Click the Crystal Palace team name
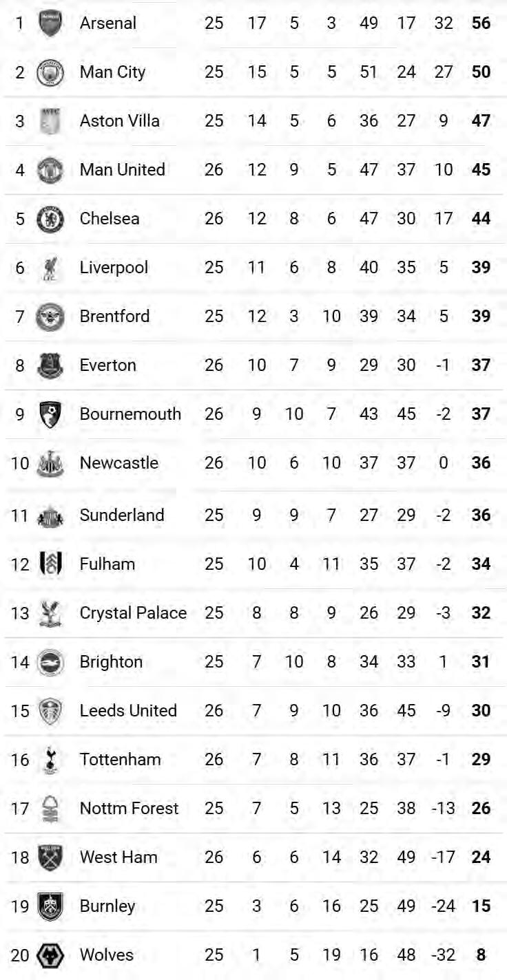 133,612
